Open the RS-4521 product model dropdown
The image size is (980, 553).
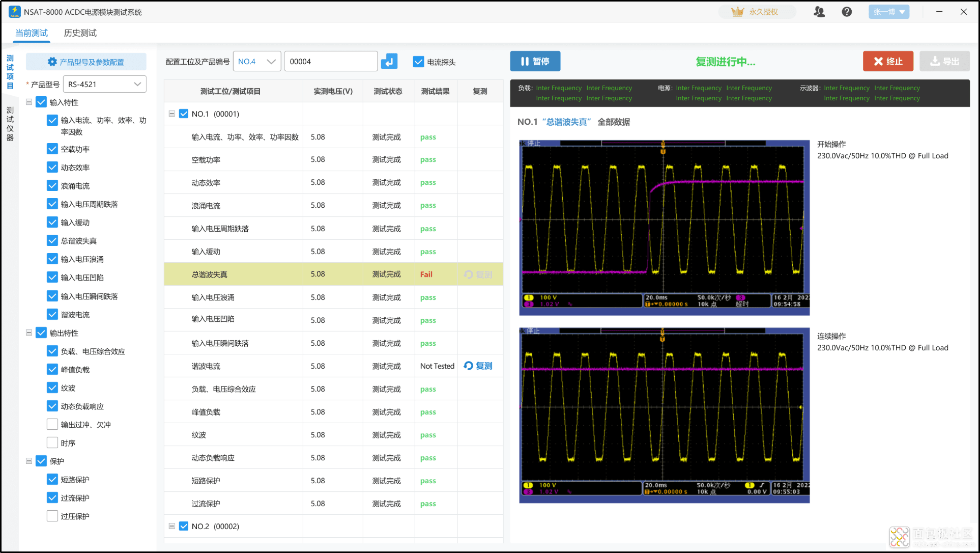pyautogui.click(x=104, y=84)
